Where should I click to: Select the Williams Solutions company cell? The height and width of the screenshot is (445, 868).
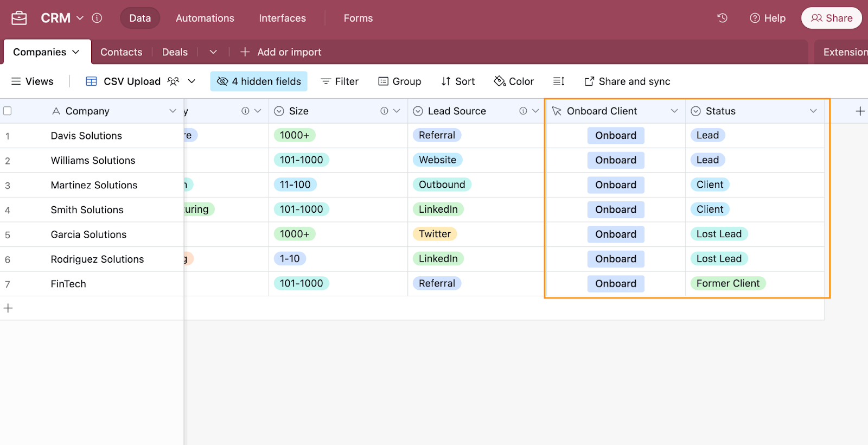tap(93, 161)
